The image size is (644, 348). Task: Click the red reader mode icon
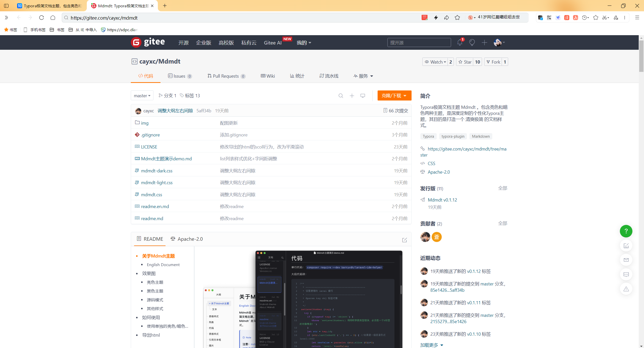tap(424, 18)
